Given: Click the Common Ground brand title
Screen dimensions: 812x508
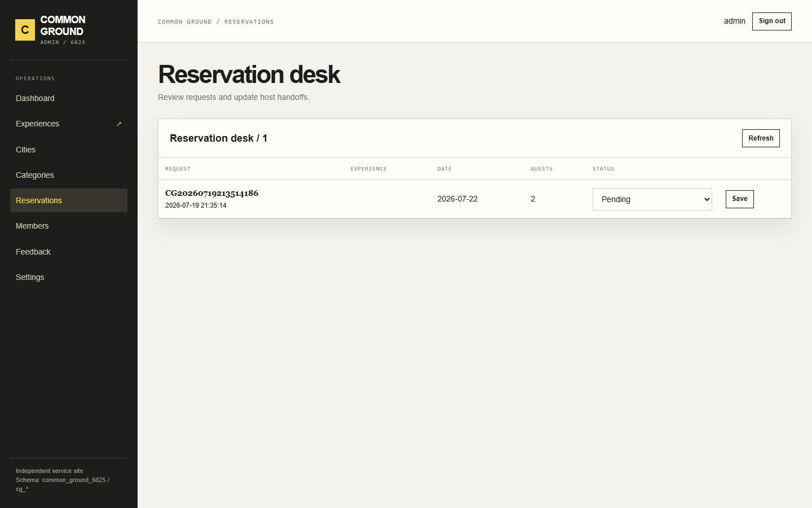Looking at the screenshot, I should (x=63, y=25).
